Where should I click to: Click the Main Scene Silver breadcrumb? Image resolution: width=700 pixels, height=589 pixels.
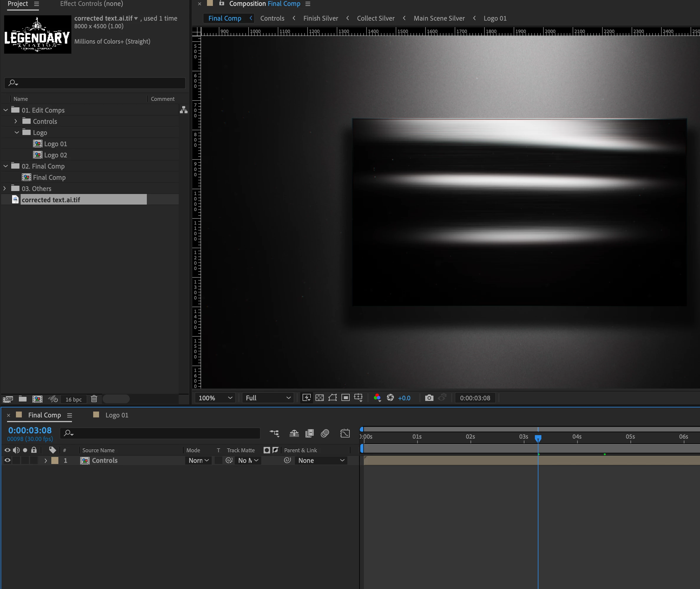point(439,18)
